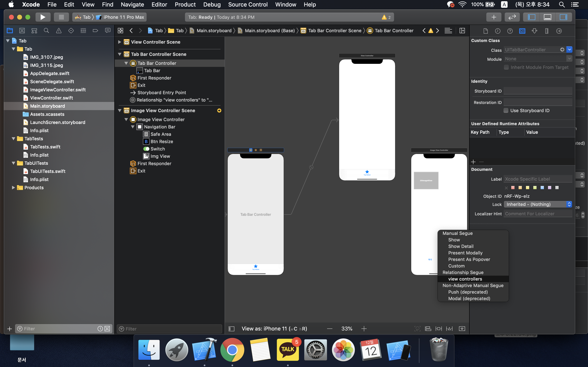Pick the red label color swatch
The width and height of the screenshot is (588, 367).
(513, 188)
